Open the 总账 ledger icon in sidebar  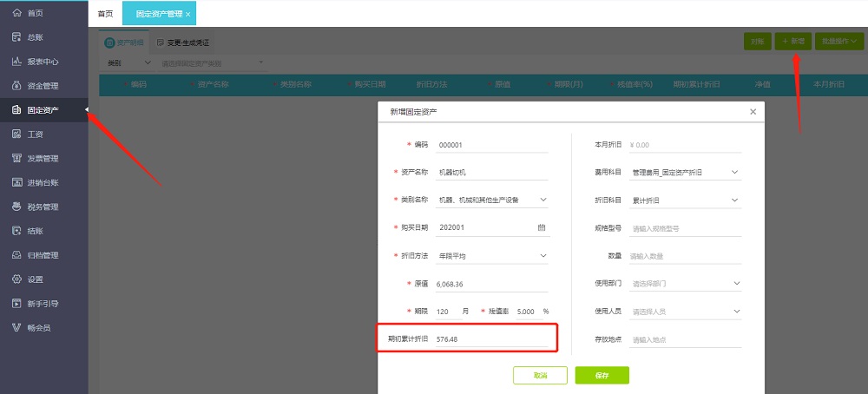pyautogui.click(x=16, y=37)
